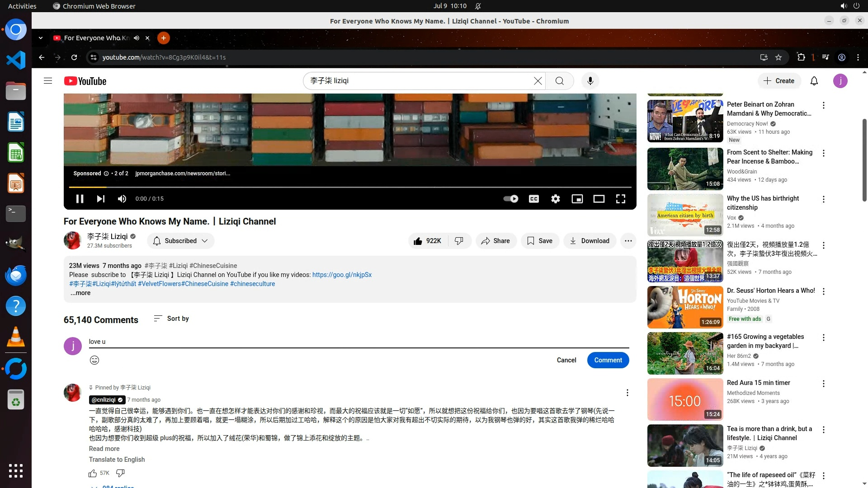Image resolution: width=868 pixels, height=488 pixels.
Task: Open the Sort by comments menu
Action: pyautogui.click(x=171, y=319)
